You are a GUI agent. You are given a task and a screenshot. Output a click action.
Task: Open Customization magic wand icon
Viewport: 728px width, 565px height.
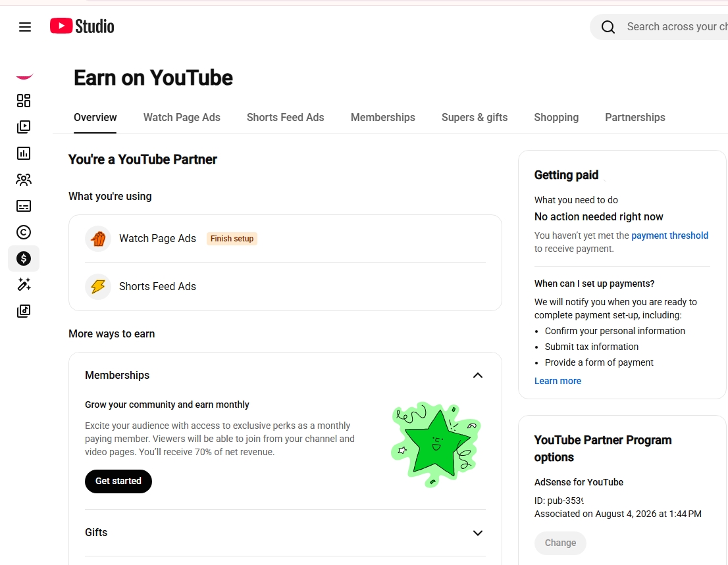(x=24, y=284)
